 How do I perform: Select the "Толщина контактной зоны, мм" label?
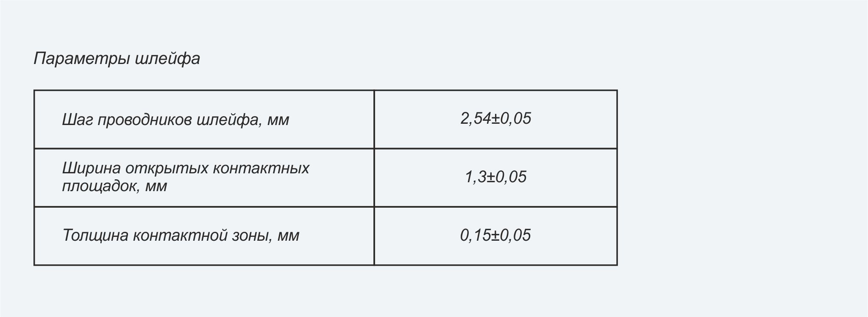(181, 235)
